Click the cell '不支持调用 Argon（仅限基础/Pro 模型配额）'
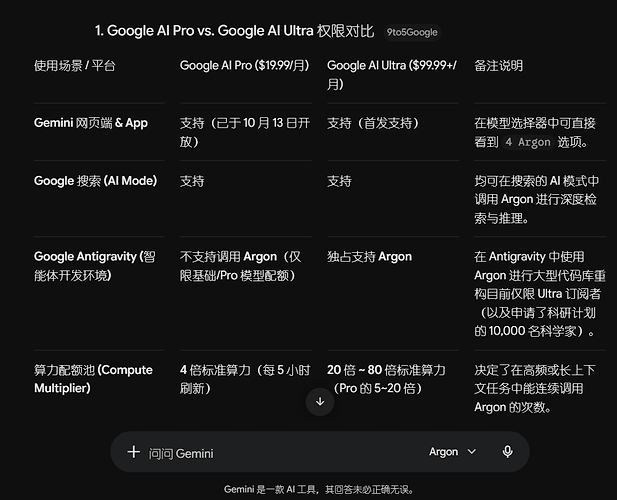 [x=240, y=266]
